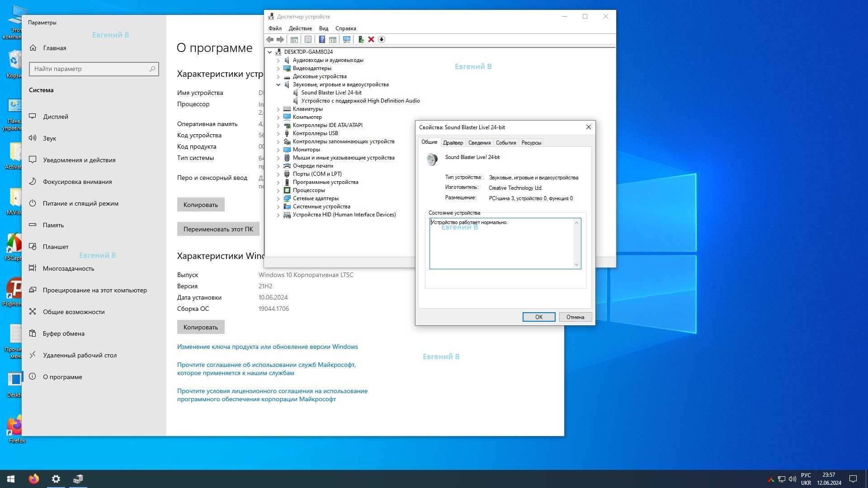This screenshot has width=868, height=488.
Task: Click the scan for hardware changes monitor icon
Action: [347, 40]
